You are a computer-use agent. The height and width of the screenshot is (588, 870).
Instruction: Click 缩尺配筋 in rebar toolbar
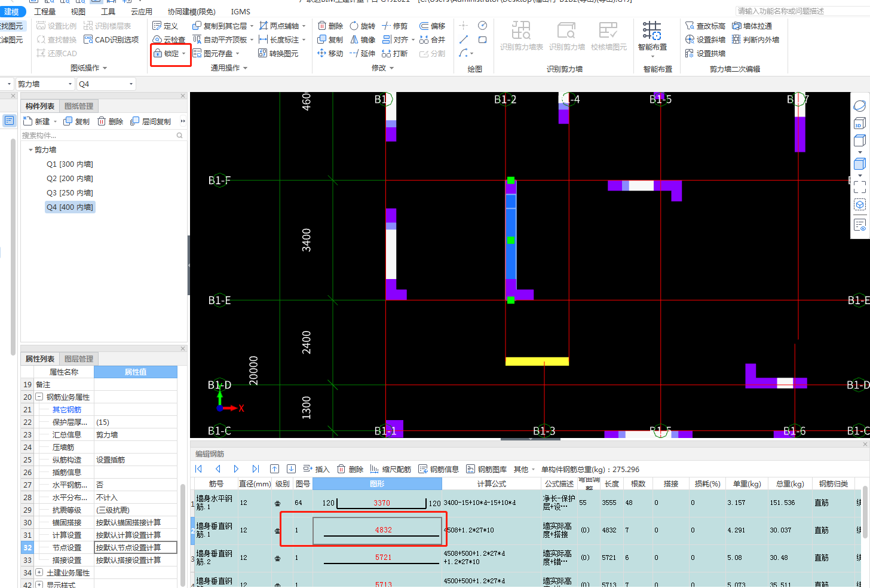point(390,469)
